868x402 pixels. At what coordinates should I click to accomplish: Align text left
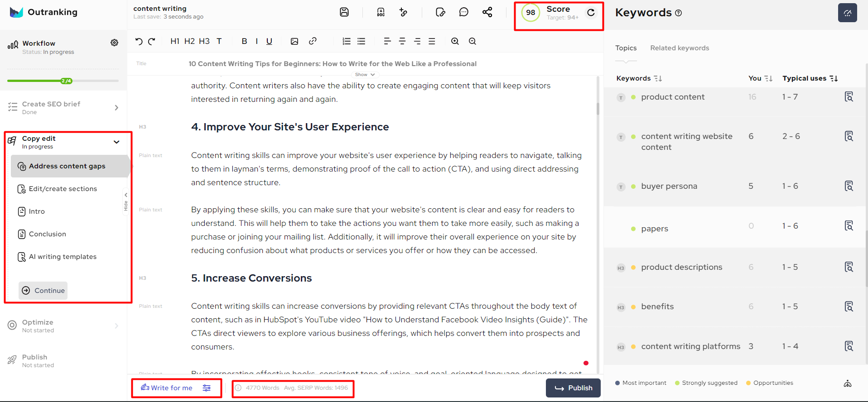coord(387,41)
